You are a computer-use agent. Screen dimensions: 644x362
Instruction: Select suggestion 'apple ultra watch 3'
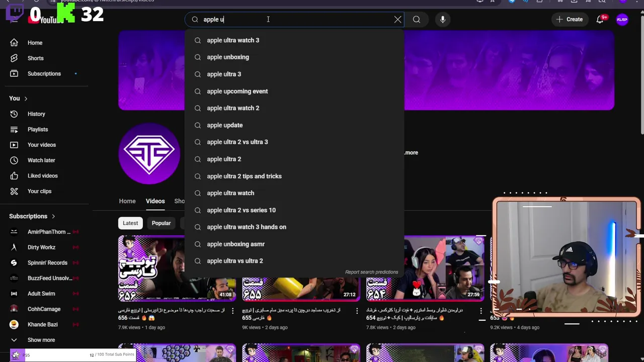[x=294, y=40]
